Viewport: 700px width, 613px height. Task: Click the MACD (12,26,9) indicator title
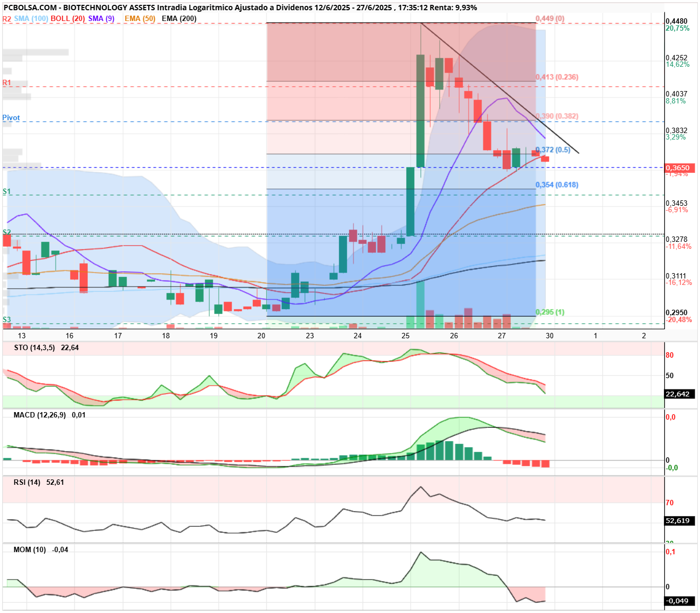40,415
